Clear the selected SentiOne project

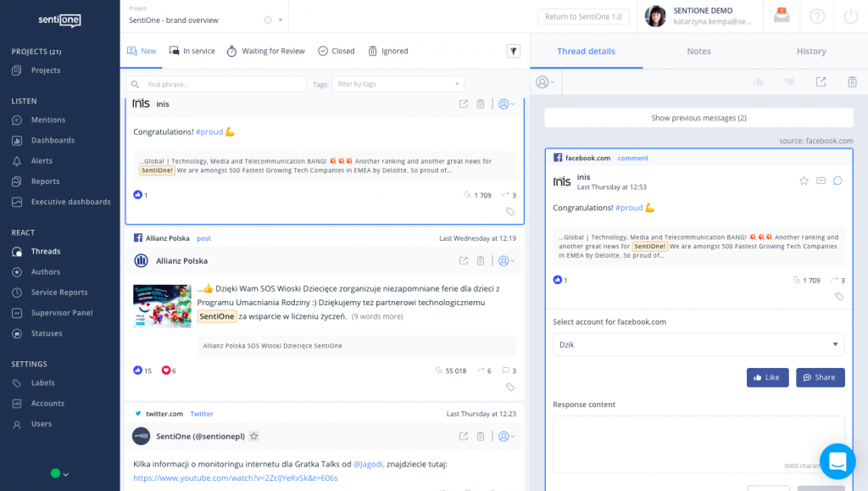point(268,20)
